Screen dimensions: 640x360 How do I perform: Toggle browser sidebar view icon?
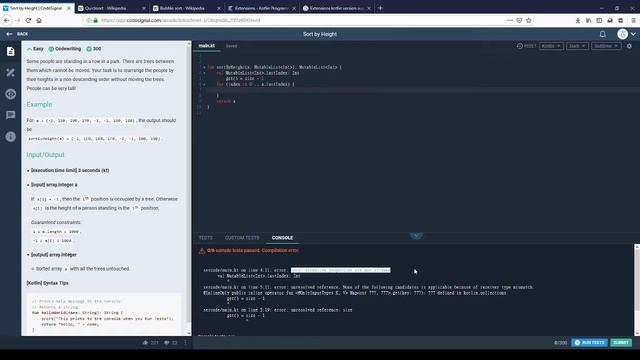pos(599,20)
